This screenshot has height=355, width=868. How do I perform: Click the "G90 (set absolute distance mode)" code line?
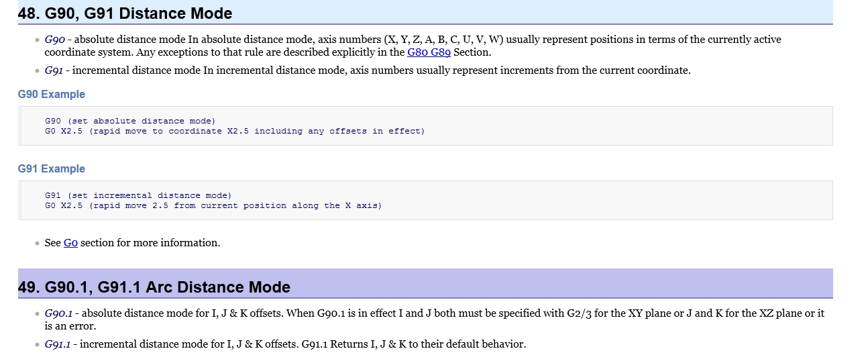pos(130,121)
